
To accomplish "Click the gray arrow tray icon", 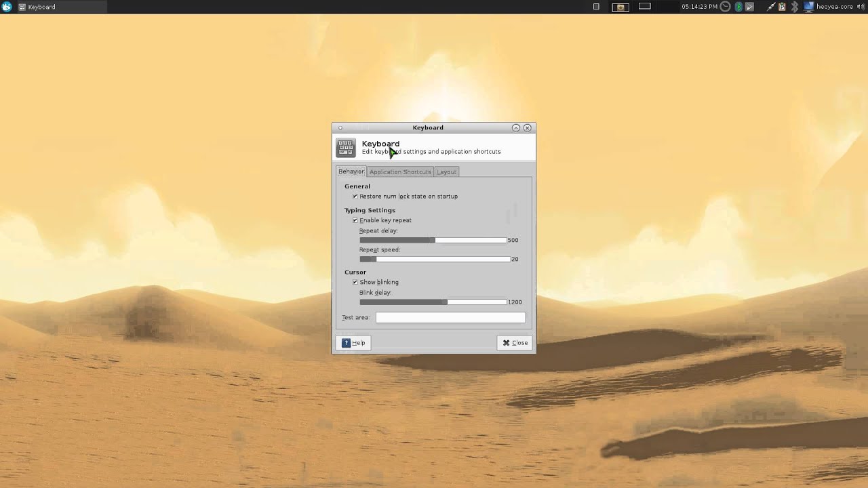I will point(749,7).
